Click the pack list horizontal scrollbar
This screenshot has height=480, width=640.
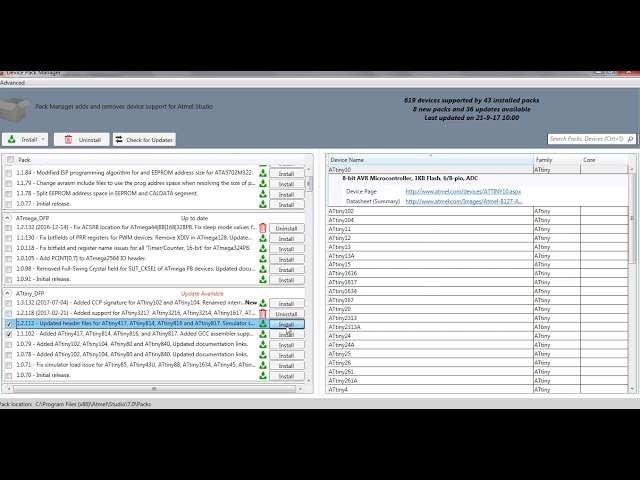coord(153,389)
